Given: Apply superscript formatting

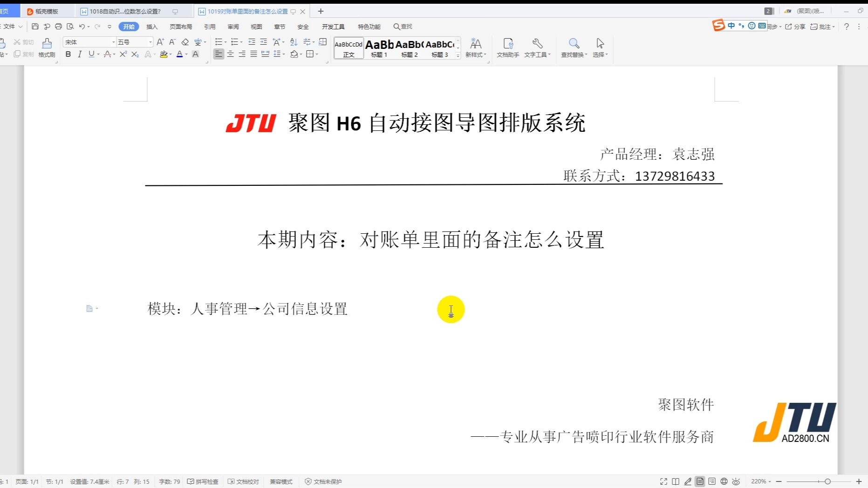Looking at the screenshot, I should coord(123,54).
